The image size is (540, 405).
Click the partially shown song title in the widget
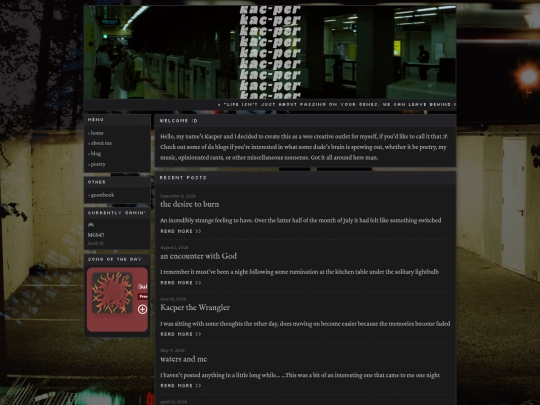[x=143, y=287]
